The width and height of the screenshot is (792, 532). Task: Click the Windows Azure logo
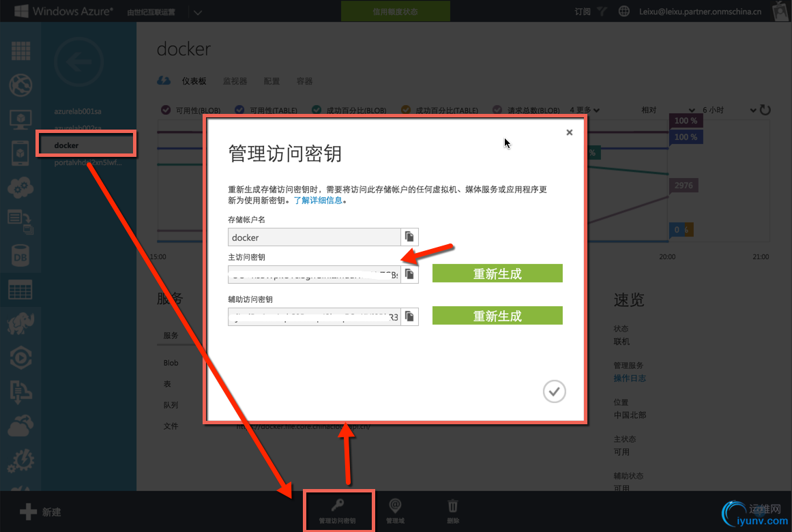[63, 11]
